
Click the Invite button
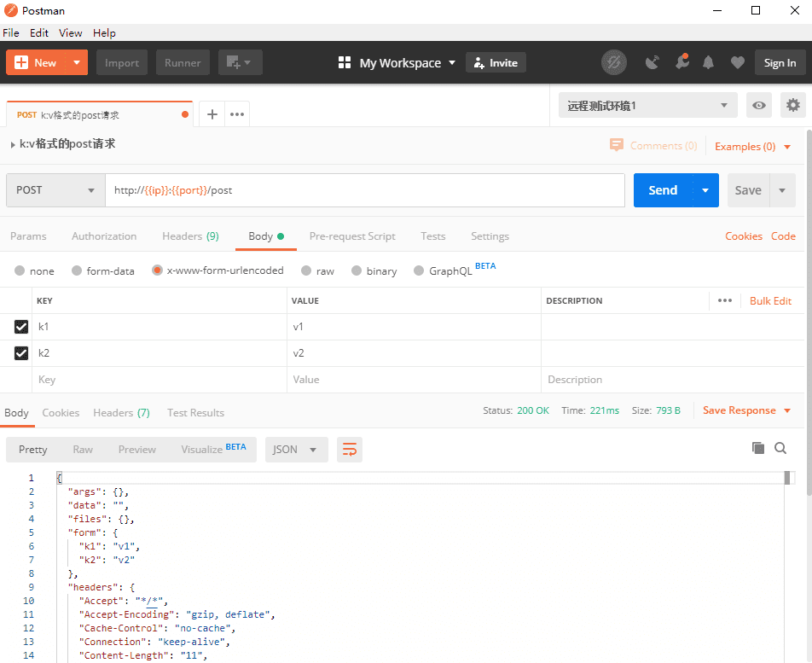pos(496,62)
